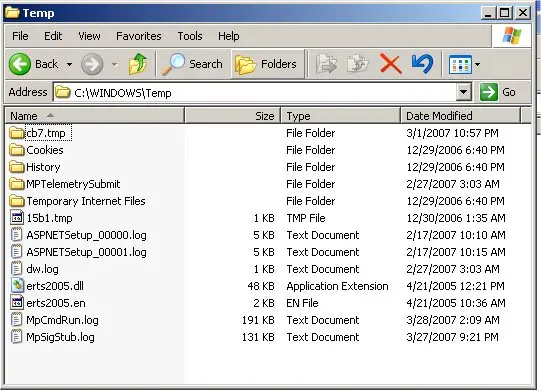
Task: Click the 191 KB size value
Action: [258, 320]
